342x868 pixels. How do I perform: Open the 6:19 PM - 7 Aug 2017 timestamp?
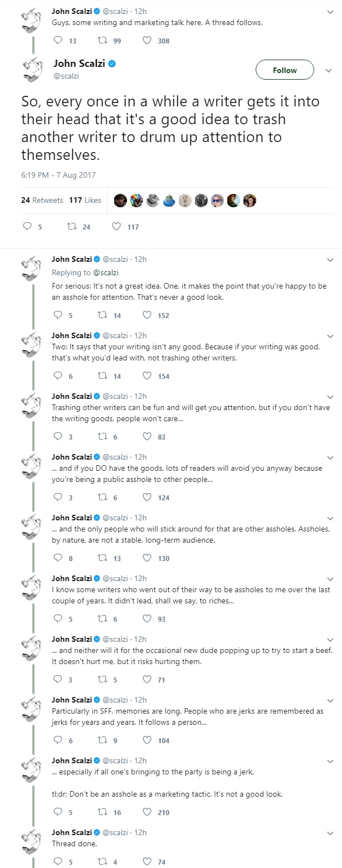tap(58, 175)
